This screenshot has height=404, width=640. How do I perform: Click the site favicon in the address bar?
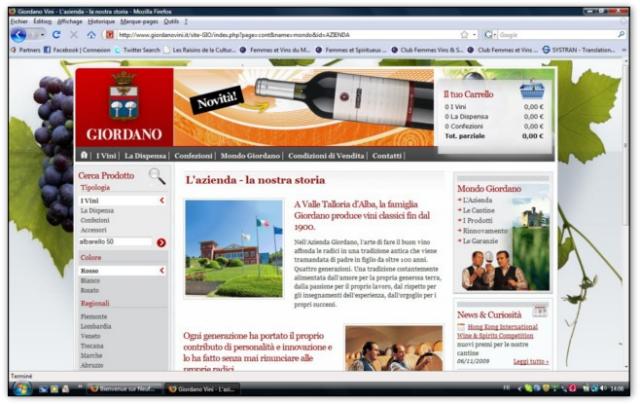click(x=109, y=35)
